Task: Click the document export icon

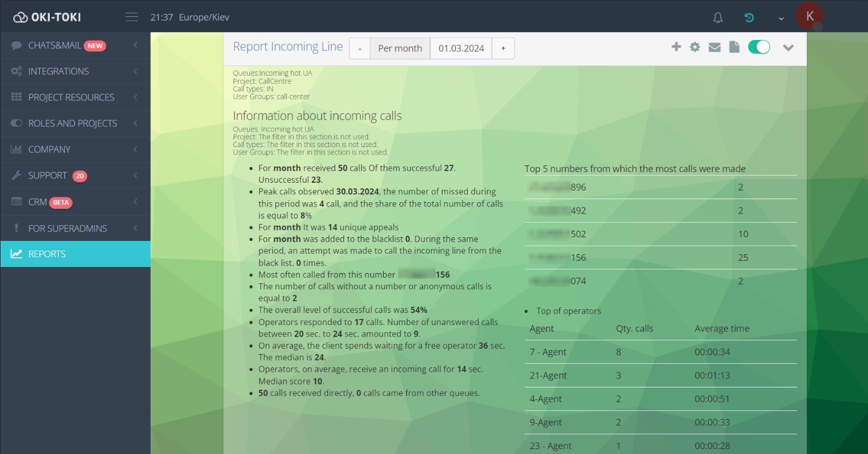Action: click(734, 47)
